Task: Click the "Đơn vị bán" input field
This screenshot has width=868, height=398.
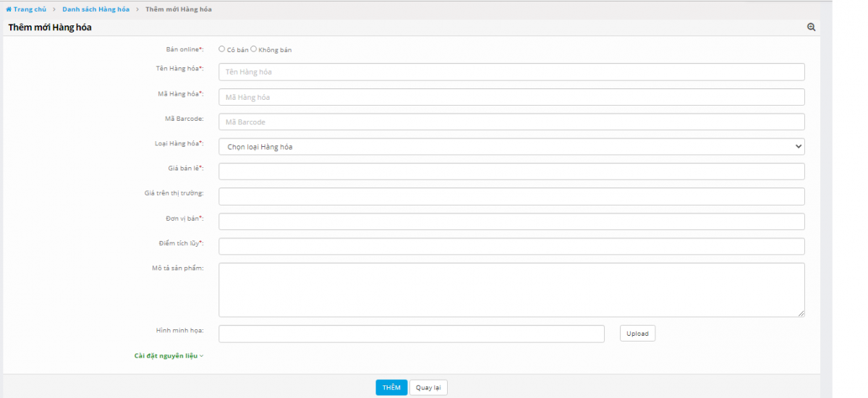Action: 511,221
